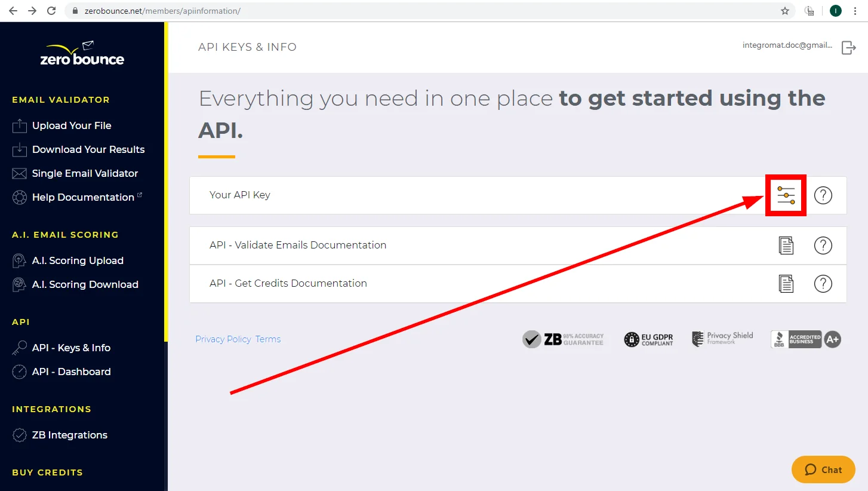The image size is (868, 491).
Task: Open API - Keys & Info page
Action: [x=71, y=348]
